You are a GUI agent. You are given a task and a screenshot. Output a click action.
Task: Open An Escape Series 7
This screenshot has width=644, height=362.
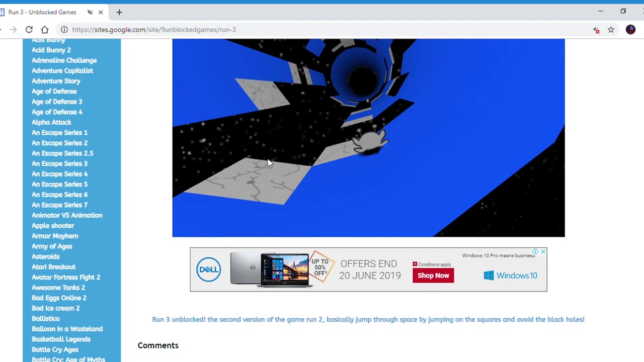point(59,205)
